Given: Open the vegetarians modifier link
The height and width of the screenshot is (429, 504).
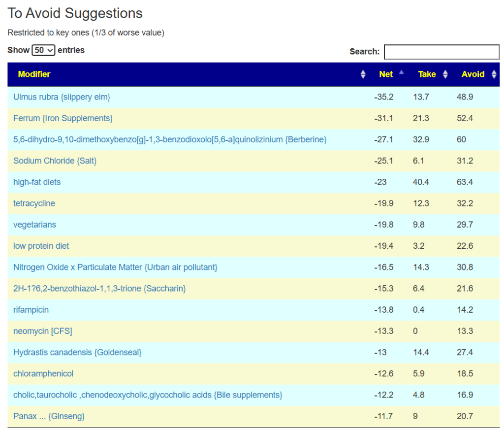Looking at the screenshot, I should (34, 225).
